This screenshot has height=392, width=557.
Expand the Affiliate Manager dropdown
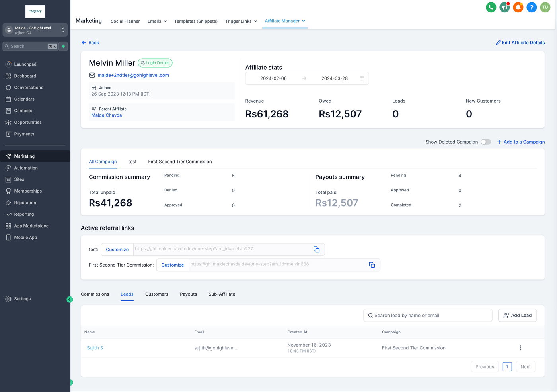(285, 21)
